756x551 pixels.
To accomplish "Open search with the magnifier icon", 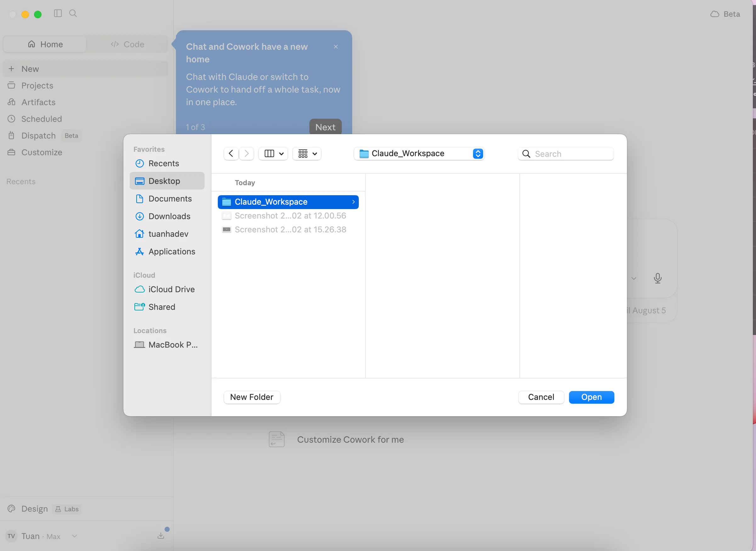I will 73,13.
